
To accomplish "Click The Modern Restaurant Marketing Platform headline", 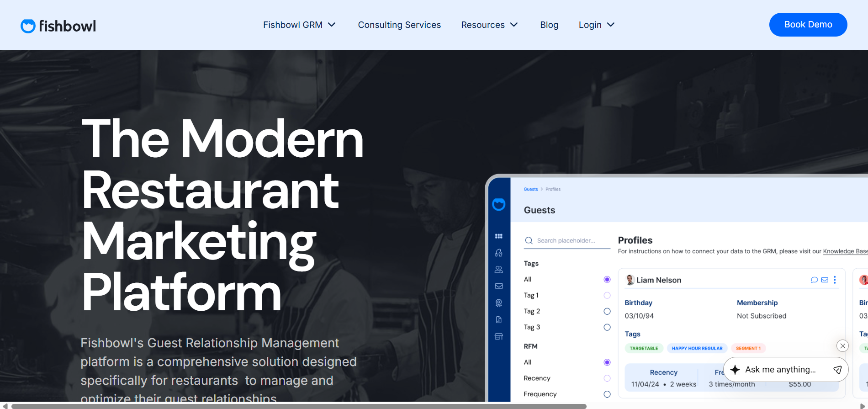I will (222, 215).
